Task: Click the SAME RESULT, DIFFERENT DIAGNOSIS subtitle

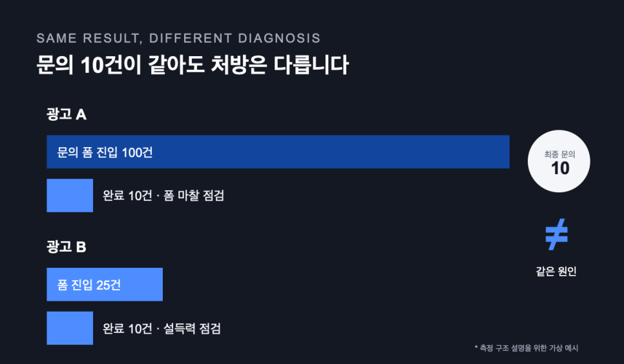Action: (x=178, y=38)
